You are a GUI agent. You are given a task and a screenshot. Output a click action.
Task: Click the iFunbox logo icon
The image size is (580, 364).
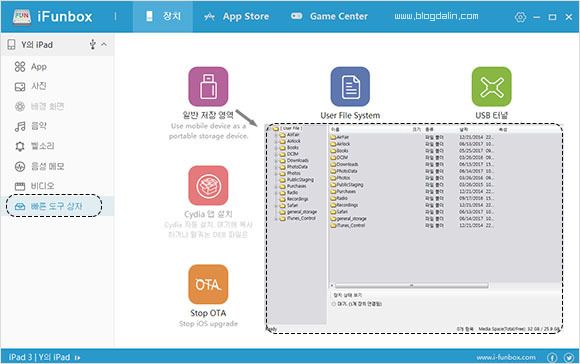[22, 17]
